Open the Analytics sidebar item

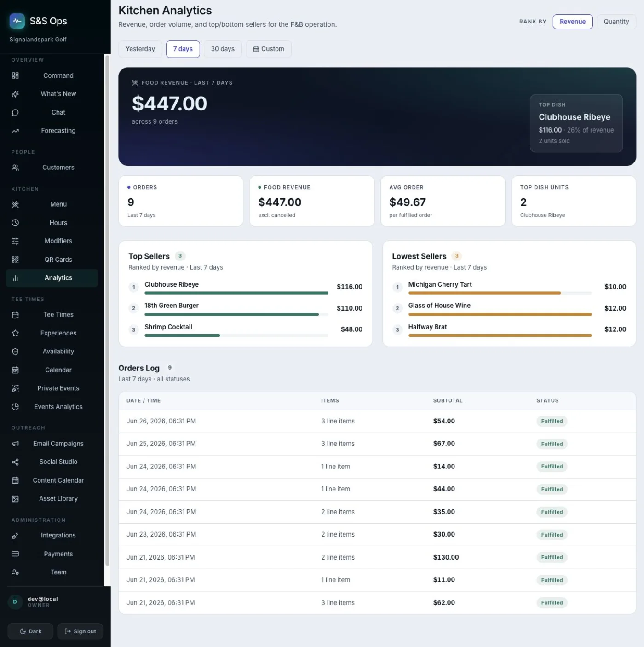click(x=52, y=278)
